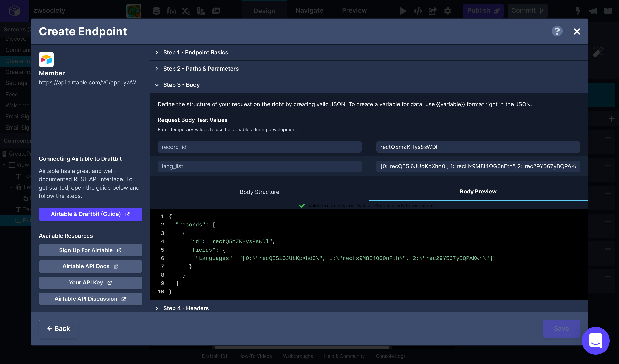Click the magic wand icon
This screenshot has width=619, height=364.
[598, 52]
